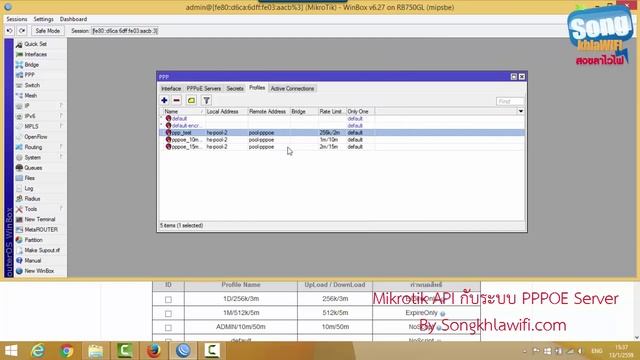Add a new PPP profile with plus
Screen dimensions: 640x360
(x=164, y=100)
